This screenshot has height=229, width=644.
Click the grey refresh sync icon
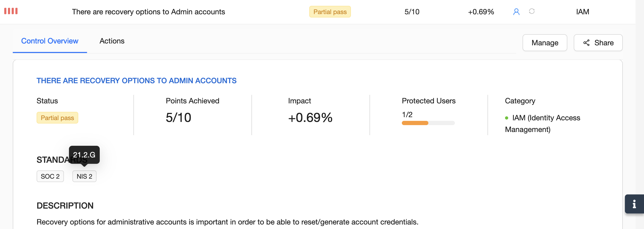tap(532, 11)
